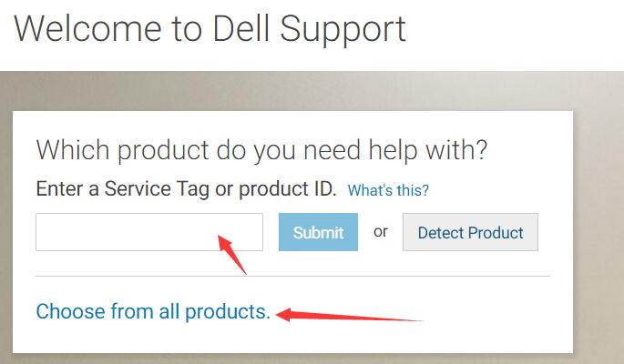The image size is (624, 364).
Task: Open the Choose from all products link
Action: [153, 311]
